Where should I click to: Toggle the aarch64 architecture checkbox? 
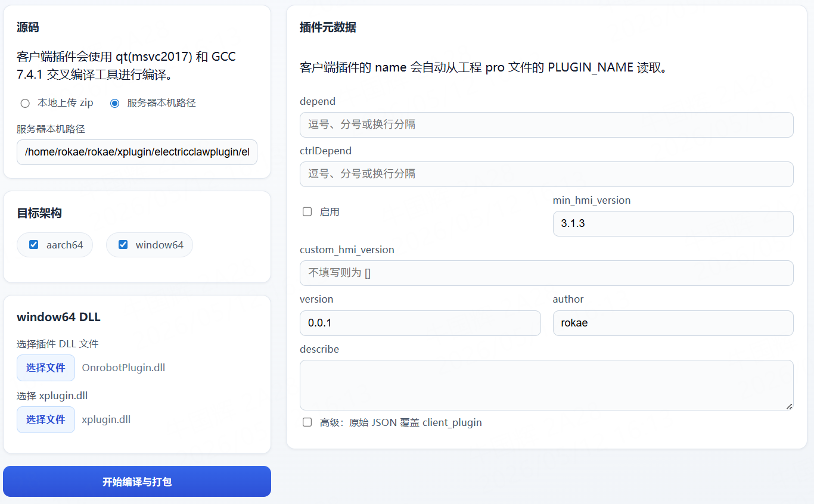(34, 244)
